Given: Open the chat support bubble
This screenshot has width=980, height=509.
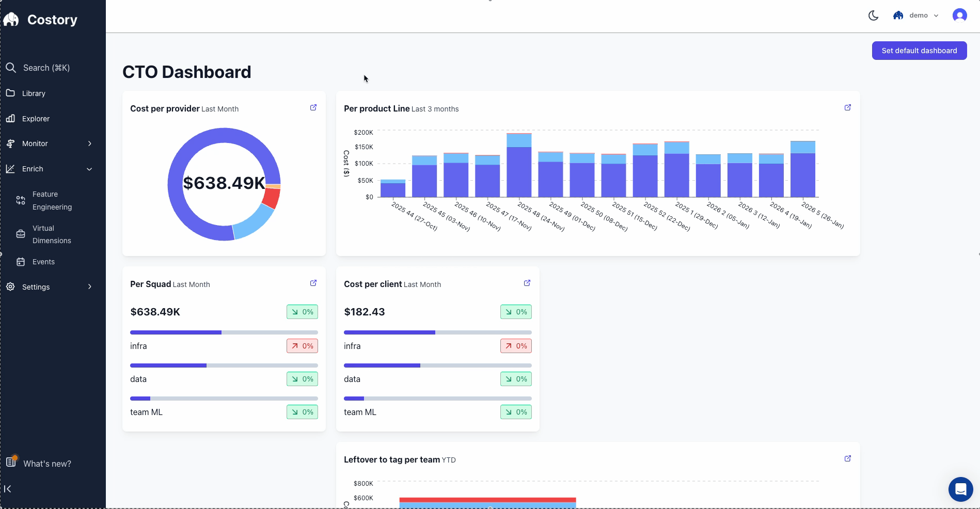Looking at the screenshot, I should tap(960, 489).
